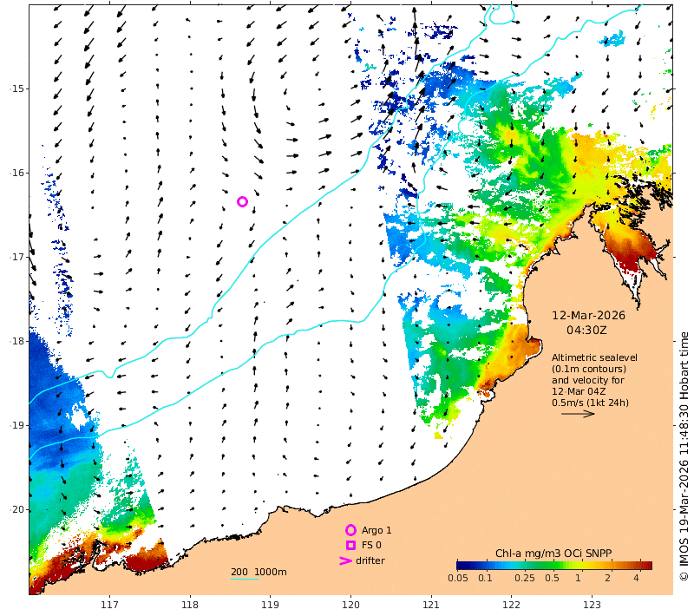Click the -18 latitude axis label
Image resolution: width=694 pixels, height=616 pixels.
[17, 341]
